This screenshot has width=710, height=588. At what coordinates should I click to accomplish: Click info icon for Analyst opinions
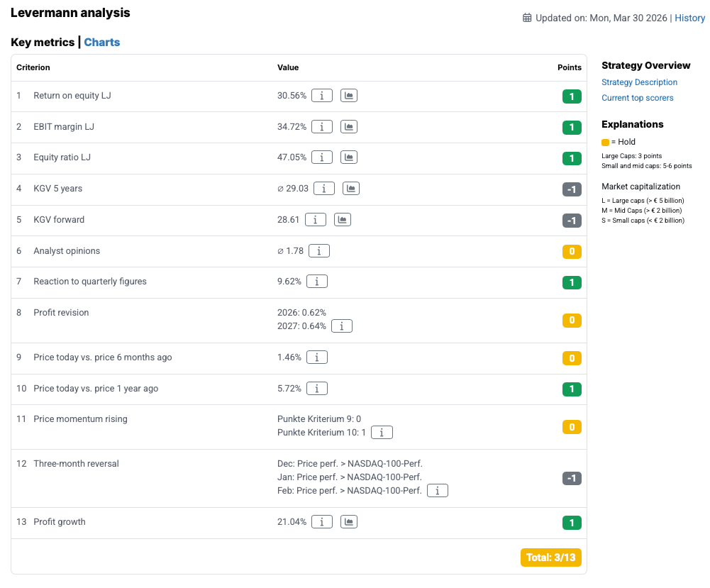[x=318, y=251]
